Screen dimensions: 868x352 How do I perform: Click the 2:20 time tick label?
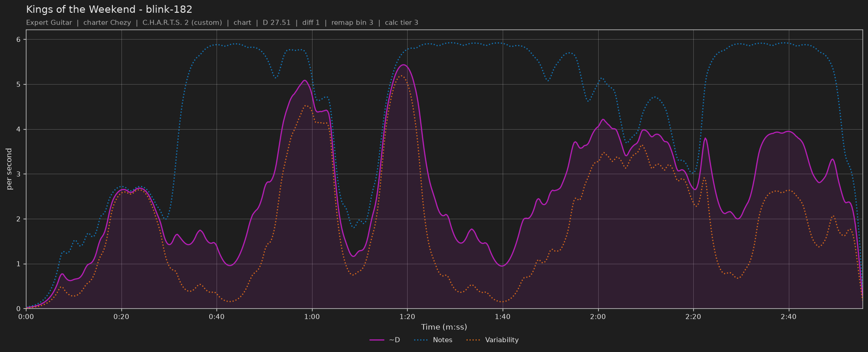(693, 317)
